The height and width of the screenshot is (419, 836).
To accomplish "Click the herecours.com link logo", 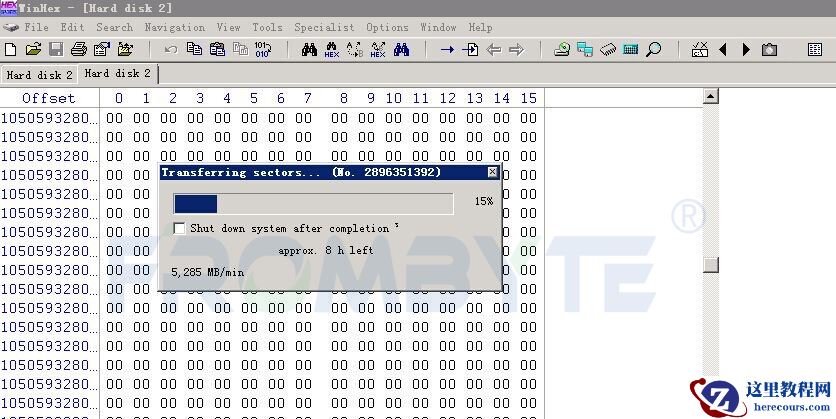I will [760, 397].
